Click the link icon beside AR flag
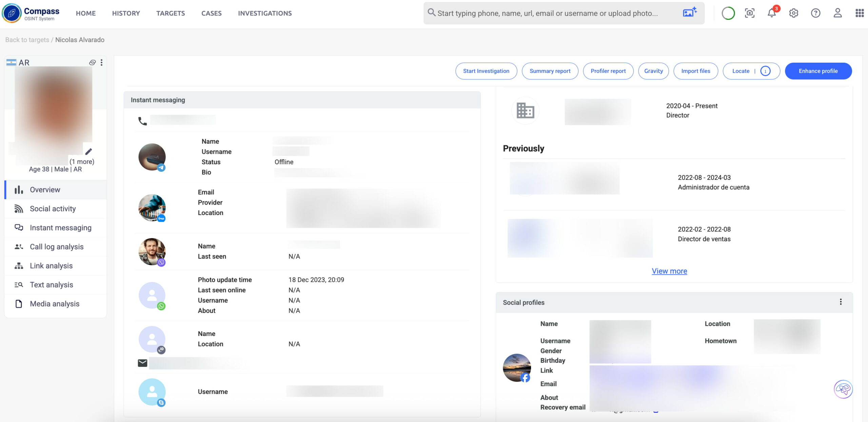The height and width of the screenshot is (422, 868). click(92, 63)
